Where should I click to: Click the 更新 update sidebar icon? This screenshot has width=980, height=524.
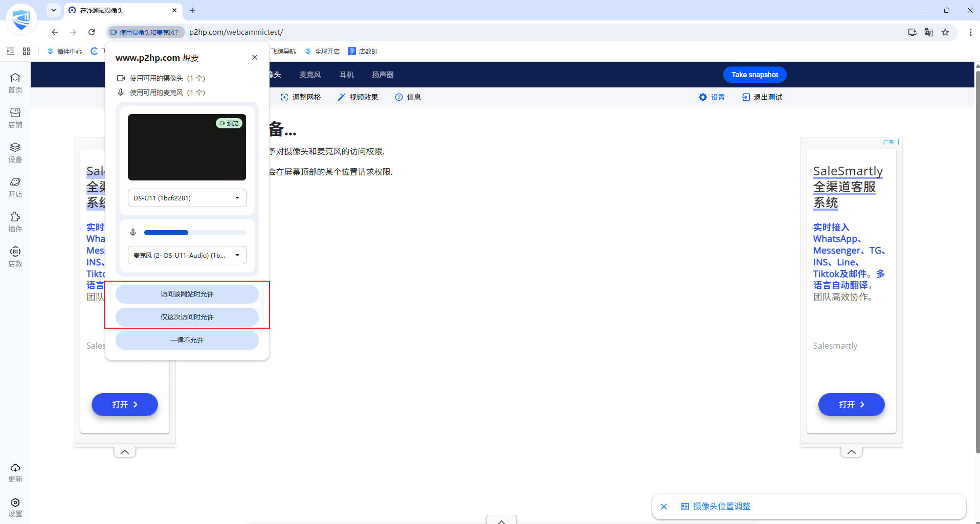click(x=15, y=472)
